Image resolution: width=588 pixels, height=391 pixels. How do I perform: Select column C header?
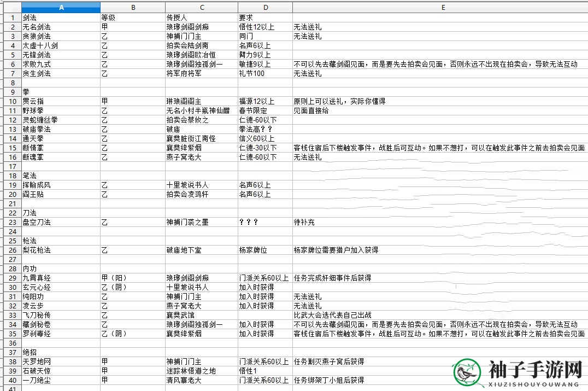(x=202, y=8)
